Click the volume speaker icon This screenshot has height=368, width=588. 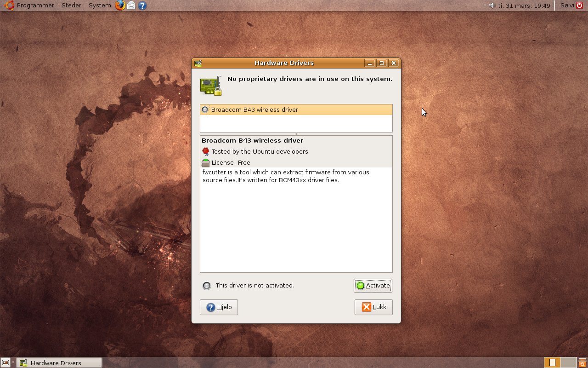pyautogui.click(x=492, y=6)
